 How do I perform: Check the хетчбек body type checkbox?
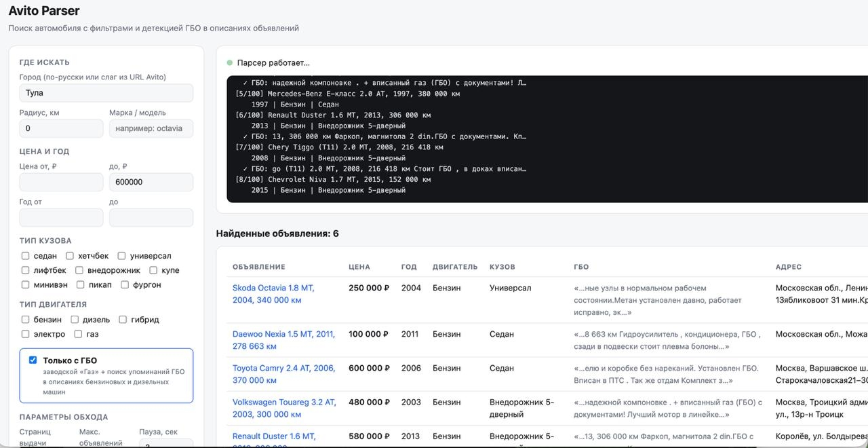point(69,256)
